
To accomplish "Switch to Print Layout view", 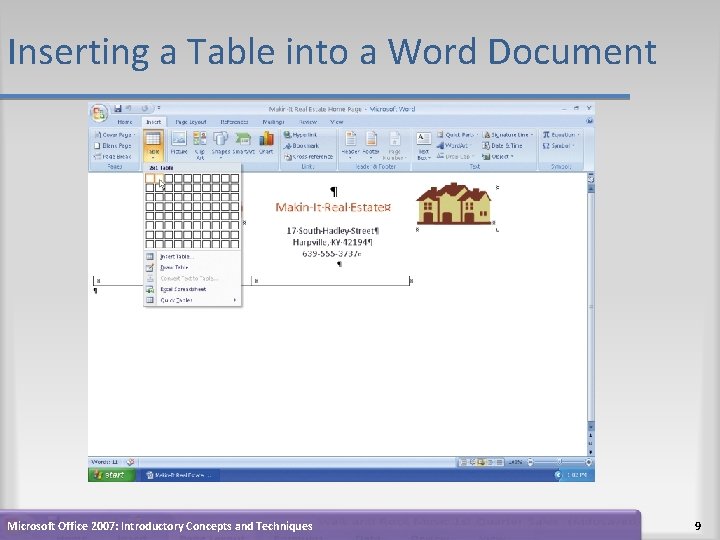I will click(463, 462).
